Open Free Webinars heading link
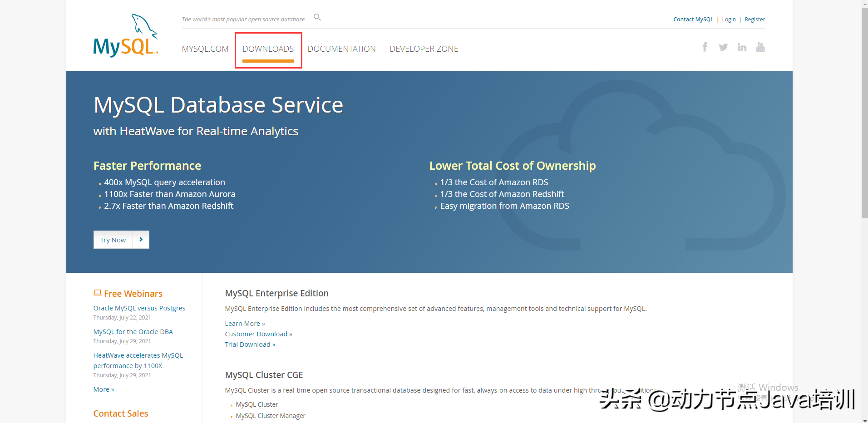The image size is (868, 423). [133, 294]
